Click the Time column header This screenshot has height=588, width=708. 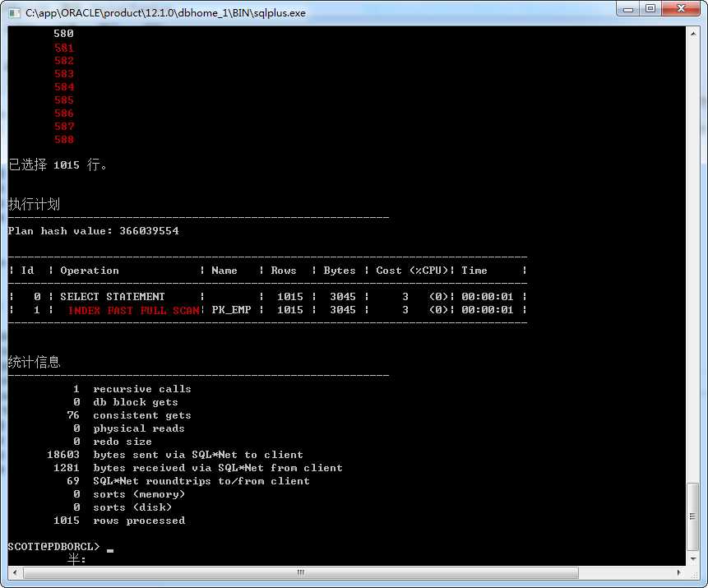pos(474,271)
